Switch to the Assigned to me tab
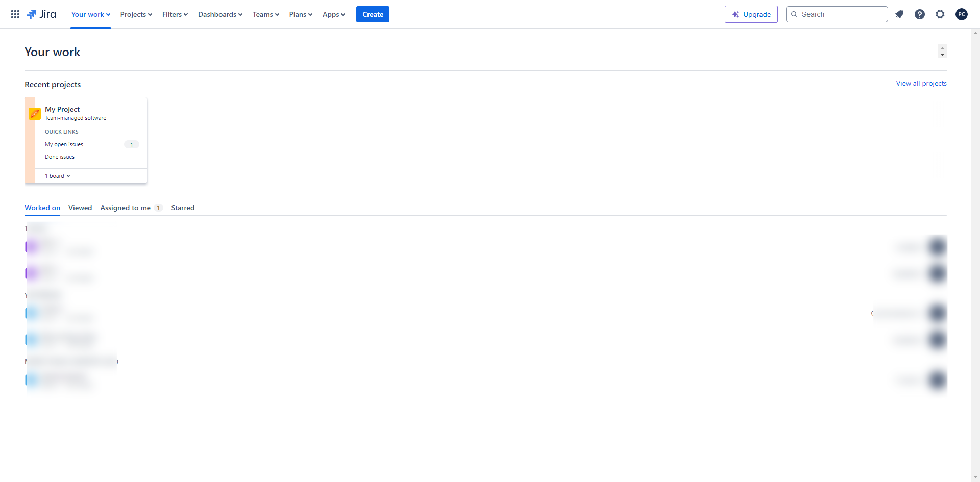This screenshot has height=482, width=980. coord(131,208)
